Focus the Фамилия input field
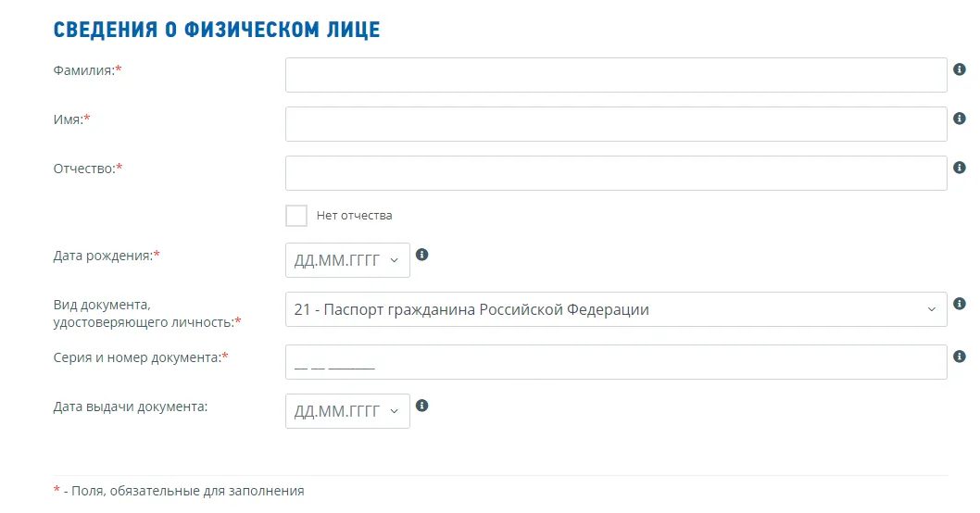Viewport: 980px width, 513px height. [616, 75]
